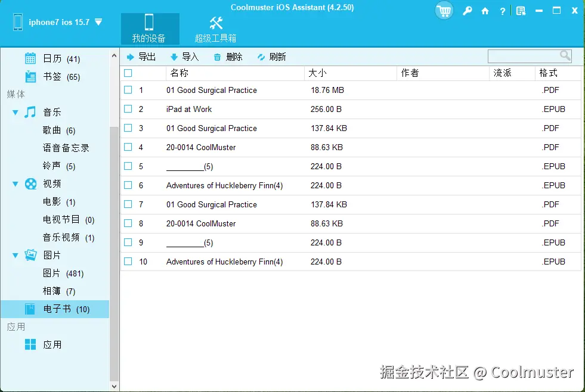Viewport: 585px width, 392px height.
Task: Select the iPad at Work row name
Action: tap(189, 109)
